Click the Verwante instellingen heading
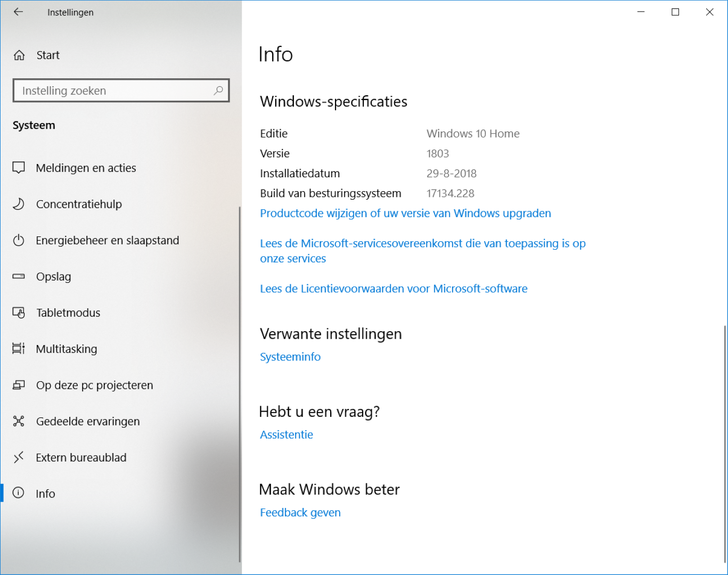Screen dimensions: 728x575 331,334
